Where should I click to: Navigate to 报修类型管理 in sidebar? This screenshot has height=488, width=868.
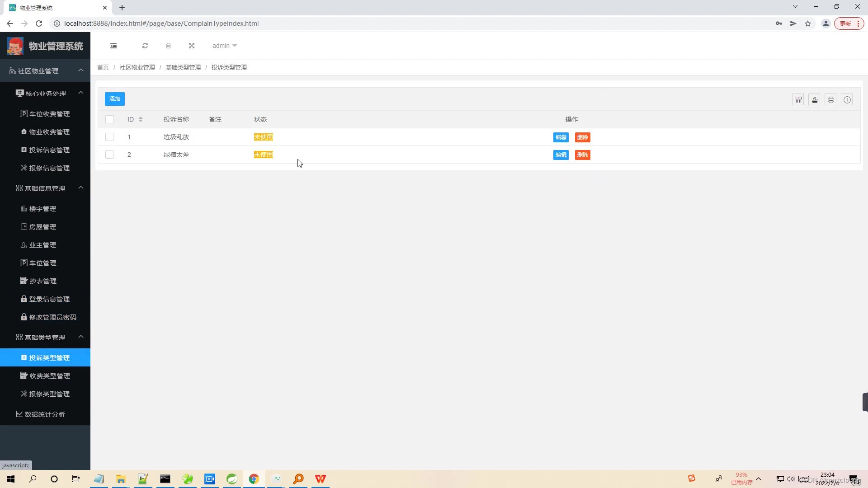click(49, 394)
